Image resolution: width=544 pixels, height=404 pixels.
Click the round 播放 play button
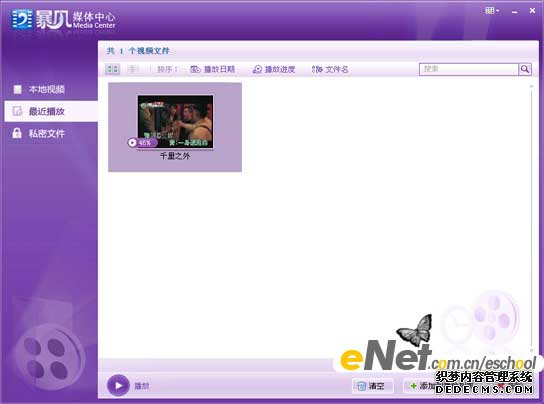(118, 385)
